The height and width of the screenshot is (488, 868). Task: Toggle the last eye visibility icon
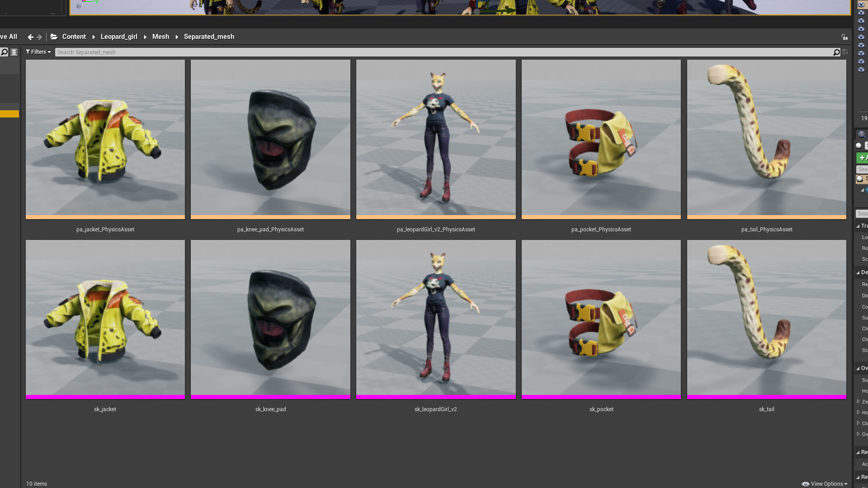point(861,70)
